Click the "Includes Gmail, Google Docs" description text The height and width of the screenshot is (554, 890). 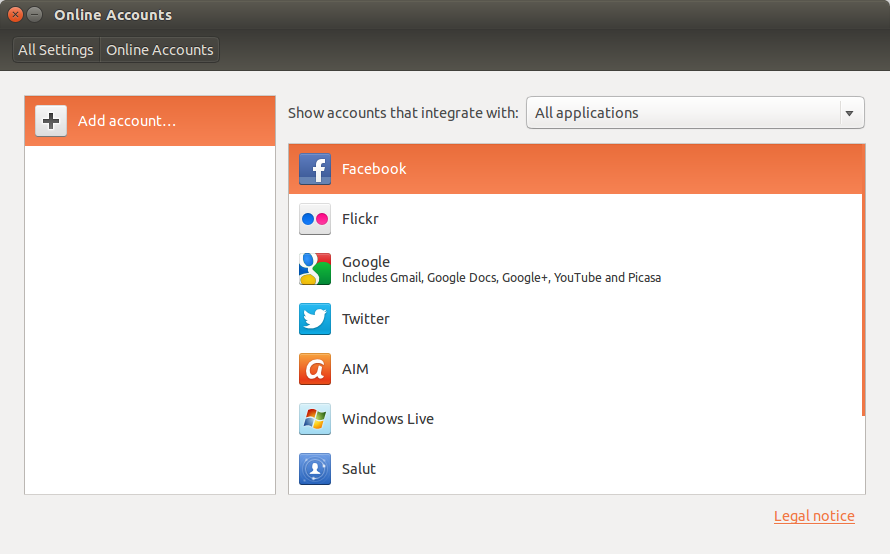point(501,278)
